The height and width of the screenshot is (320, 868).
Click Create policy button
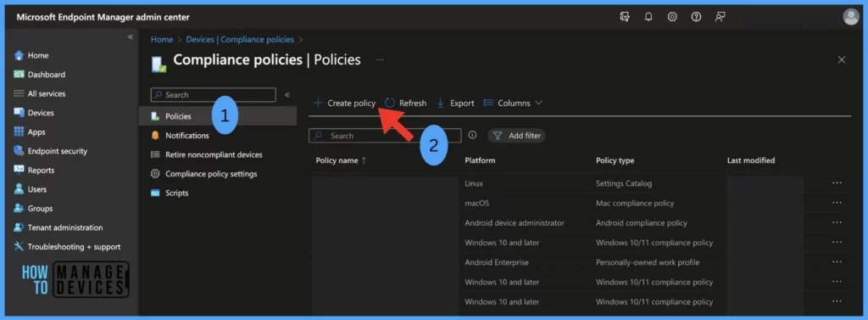[x=344, y=104]
